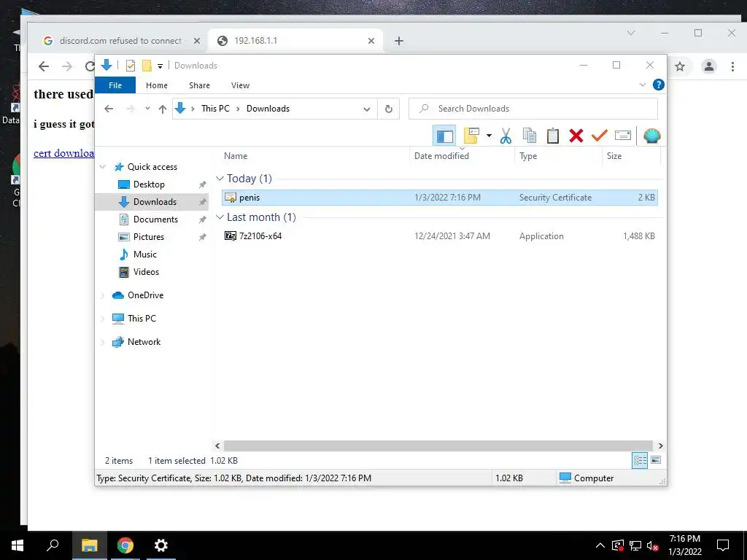Screen dimensions: 747x560
Task: Click the horizontal scrollbar right arrow
Action: [x=660, y=446]
